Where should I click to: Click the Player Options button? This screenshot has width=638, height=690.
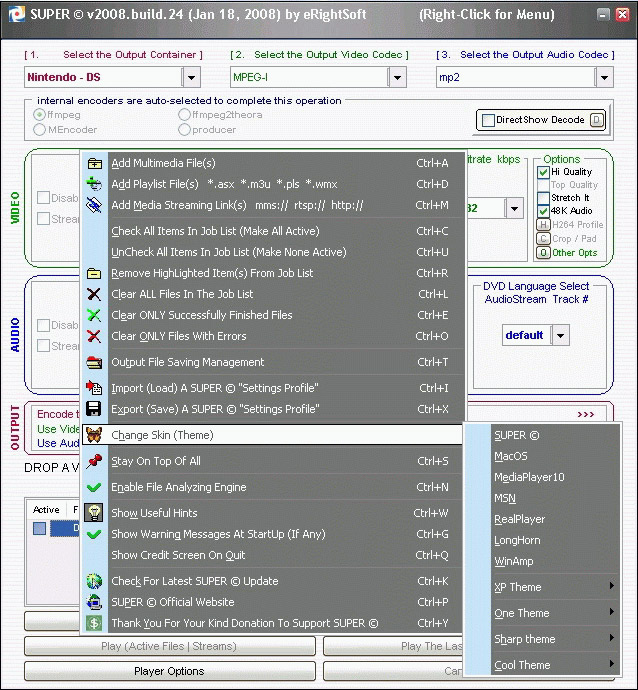169,671
